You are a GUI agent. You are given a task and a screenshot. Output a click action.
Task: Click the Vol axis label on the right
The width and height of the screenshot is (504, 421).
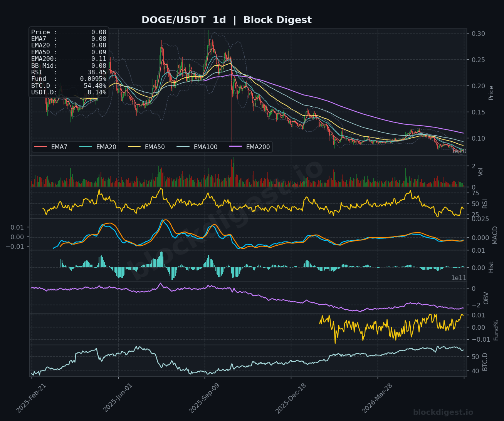coord(480,172)
